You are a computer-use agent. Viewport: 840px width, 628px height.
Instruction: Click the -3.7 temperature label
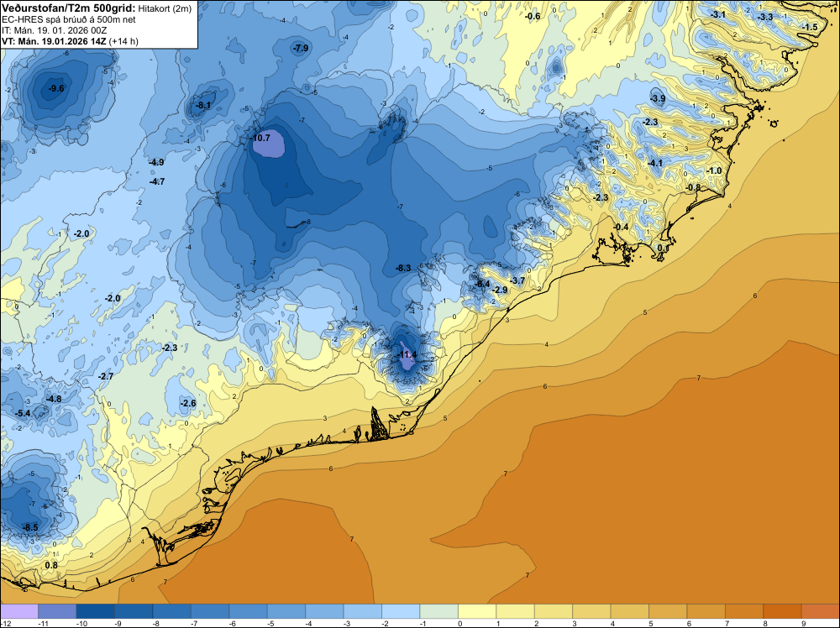(517, 280)
